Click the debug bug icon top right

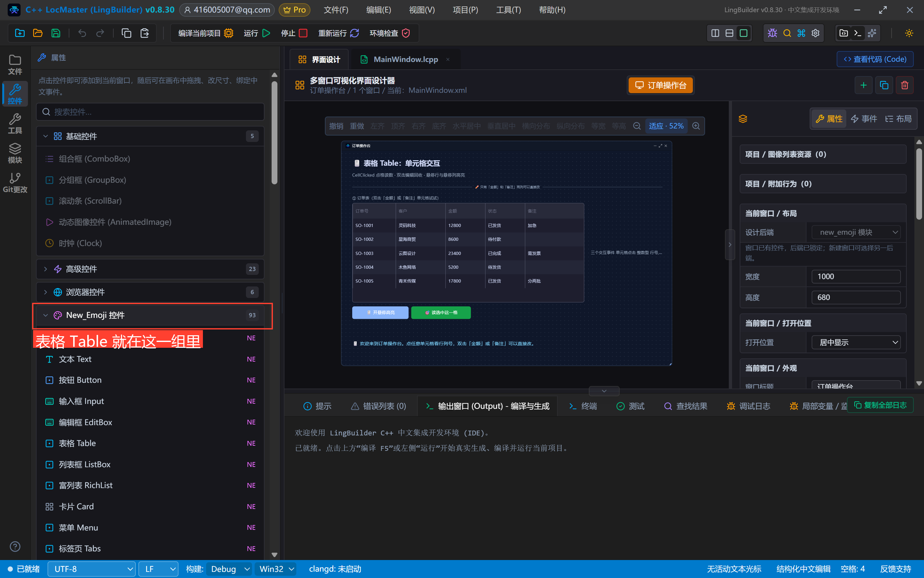pos(772,33)
